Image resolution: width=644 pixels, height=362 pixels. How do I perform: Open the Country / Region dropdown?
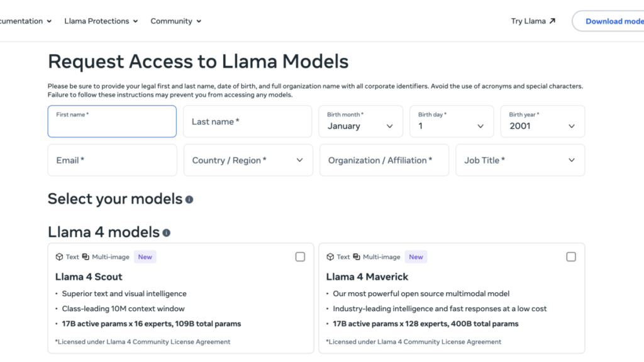tap(248, 160)
